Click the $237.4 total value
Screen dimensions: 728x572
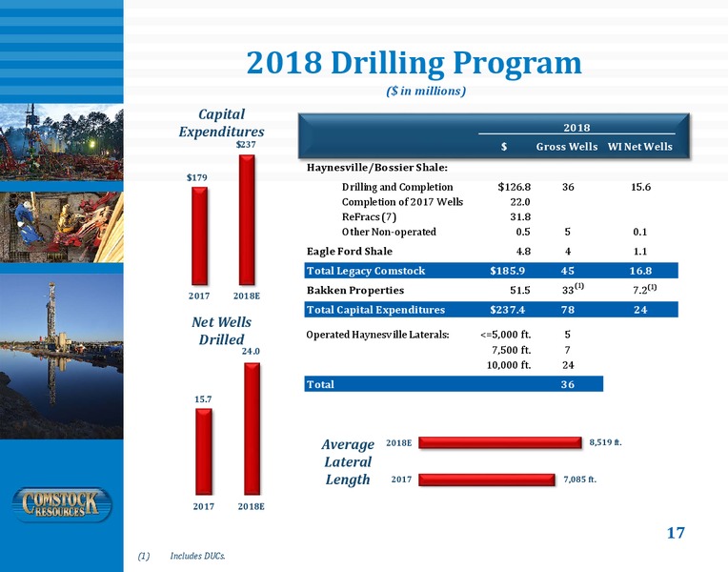pyautogui.click(x=508, y=310)
